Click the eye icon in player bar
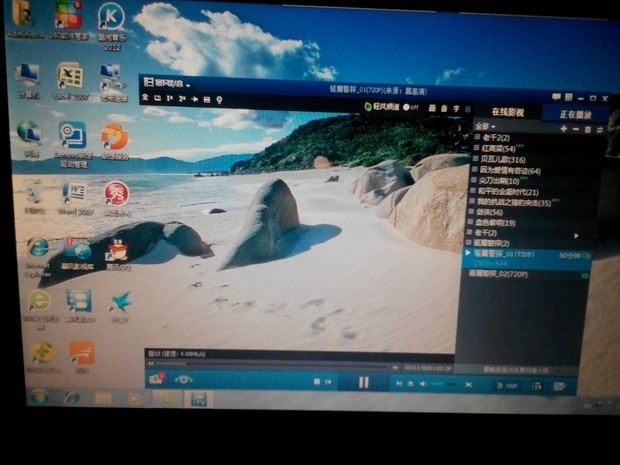 tap(183, 379)
